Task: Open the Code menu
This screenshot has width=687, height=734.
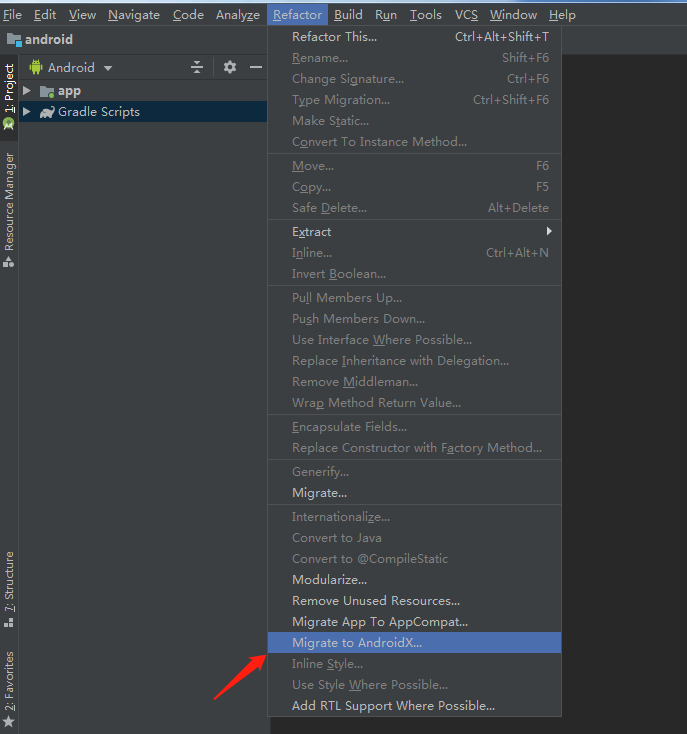Action: tap(188, 15)
